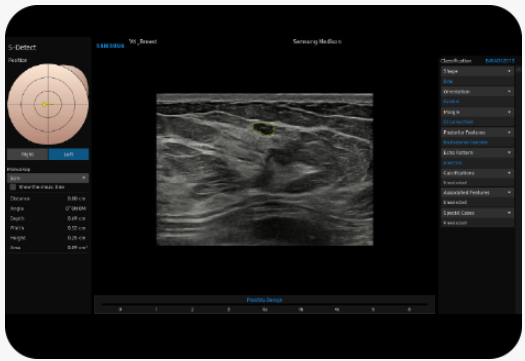This screenshot has height=361, width=525.
Task: Select the Right breast button
Action: pyautogui.click(x=27, y=154)
